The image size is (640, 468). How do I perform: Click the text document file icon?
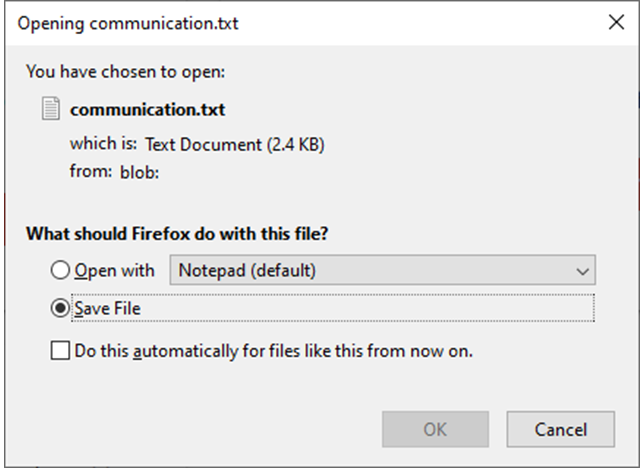click(x=50, y=109)
